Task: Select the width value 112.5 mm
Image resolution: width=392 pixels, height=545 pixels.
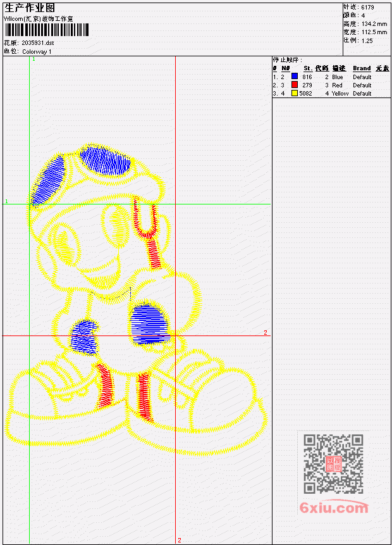Action: [x=374, y=32]
